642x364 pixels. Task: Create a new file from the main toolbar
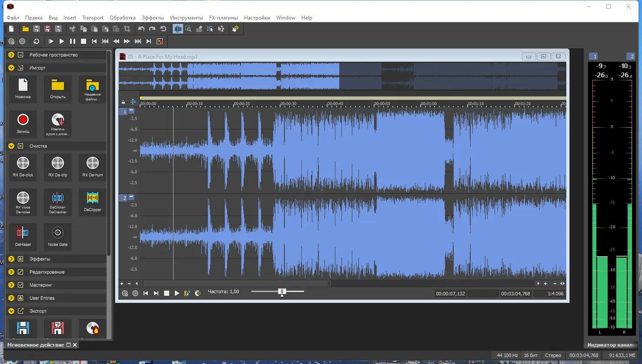pyautogui.click(x=12, y=29)
